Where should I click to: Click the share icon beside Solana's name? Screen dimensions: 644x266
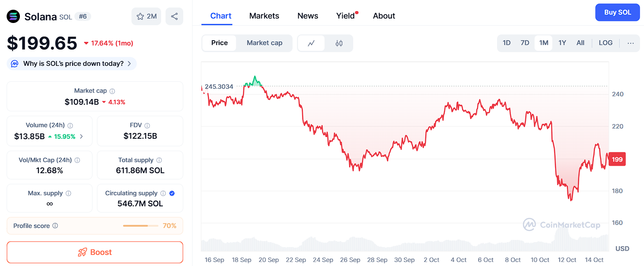(x=174, y=16)
